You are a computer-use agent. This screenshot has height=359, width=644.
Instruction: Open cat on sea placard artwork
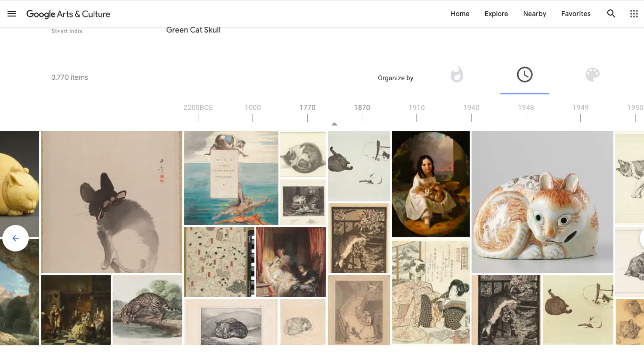coord(231,178)
